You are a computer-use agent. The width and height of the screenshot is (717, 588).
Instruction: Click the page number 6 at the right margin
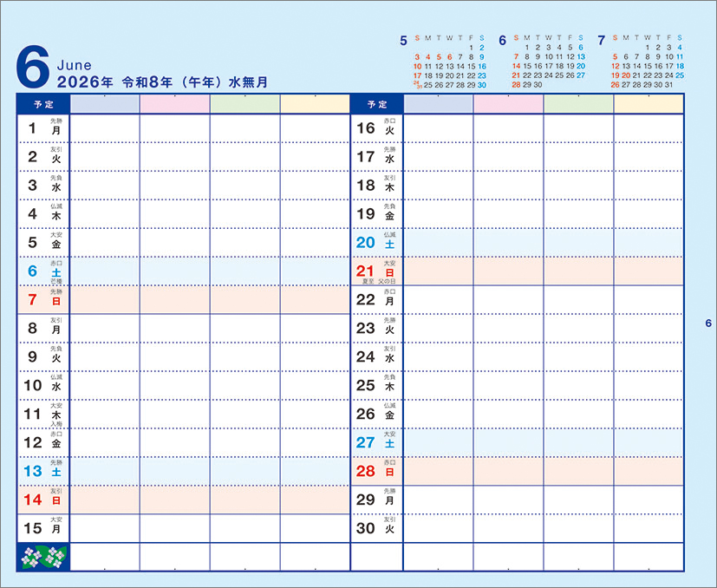(x=708, y=323)
